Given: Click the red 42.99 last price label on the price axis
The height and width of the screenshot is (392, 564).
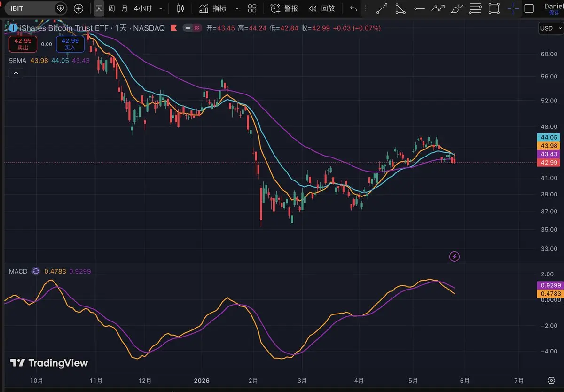Looking at the screenshot, I should [549, 163].
